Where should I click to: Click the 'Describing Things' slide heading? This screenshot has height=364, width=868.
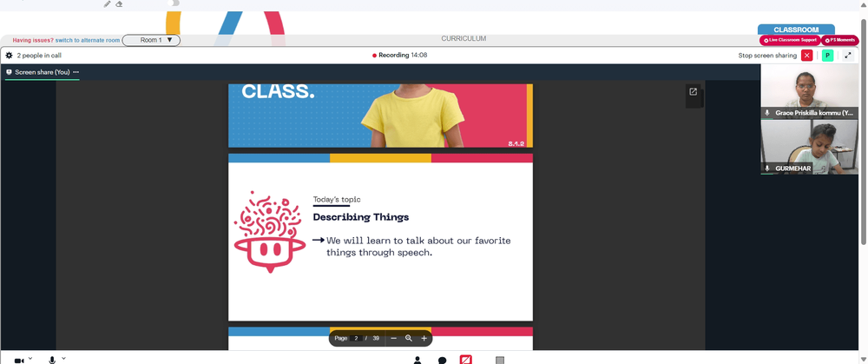click(x=361, y=216)
